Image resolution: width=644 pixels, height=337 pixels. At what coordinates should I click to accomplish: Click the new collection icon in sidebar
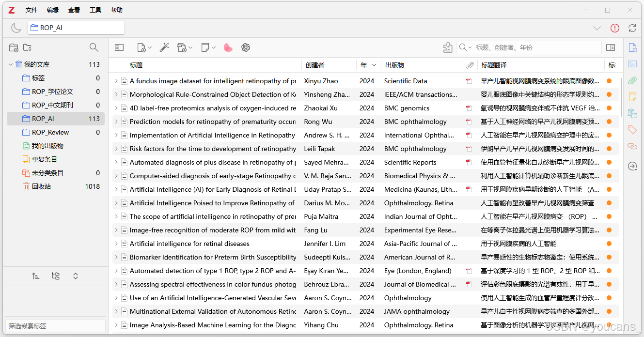pyautogui.click(x=14, y=47)
